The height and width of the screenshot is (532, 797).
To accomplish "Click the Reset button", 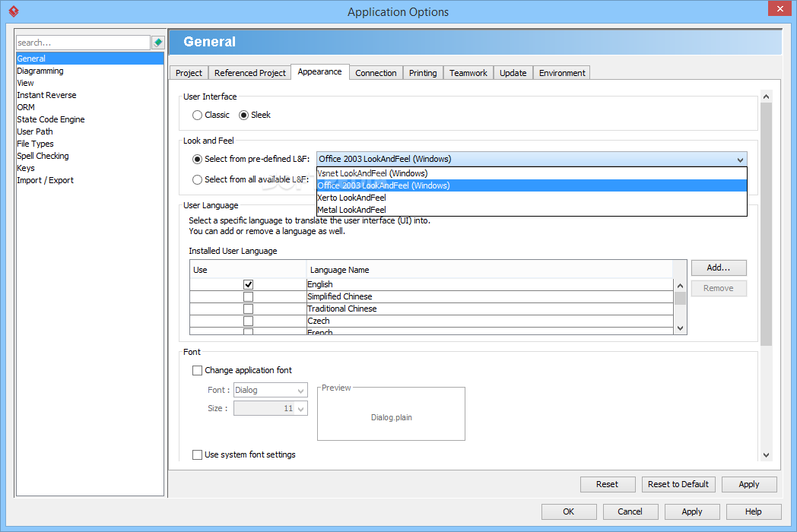I will pos(608,484).
